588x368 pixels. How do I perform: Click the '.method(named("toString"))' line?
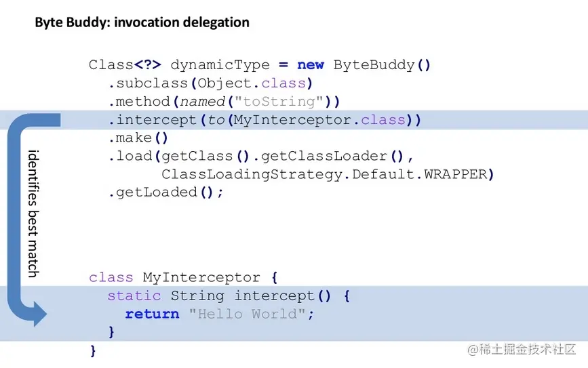(224, 102)
